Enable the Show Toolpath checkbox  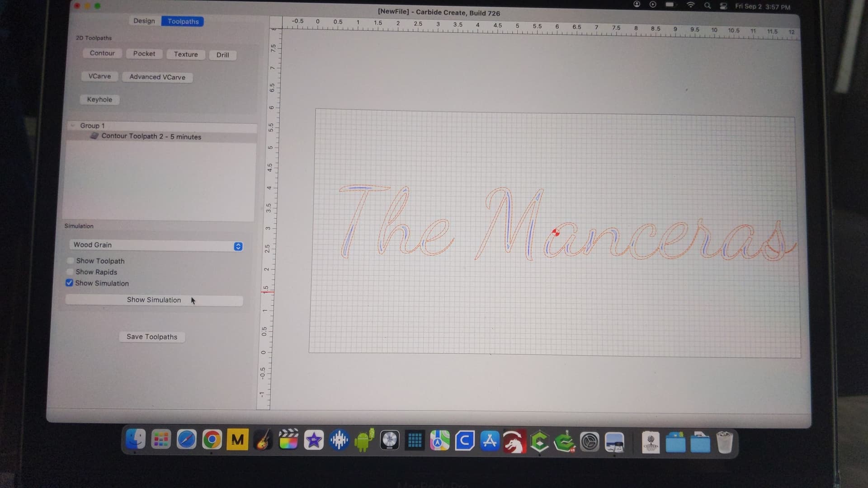(x=70, y=261)
